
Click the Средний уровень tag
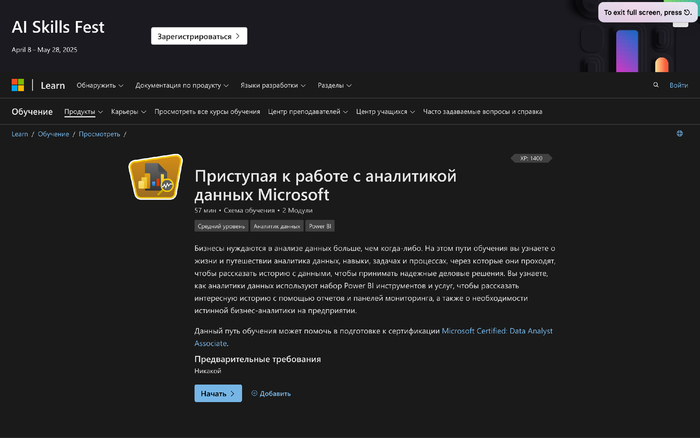point(221,226)
